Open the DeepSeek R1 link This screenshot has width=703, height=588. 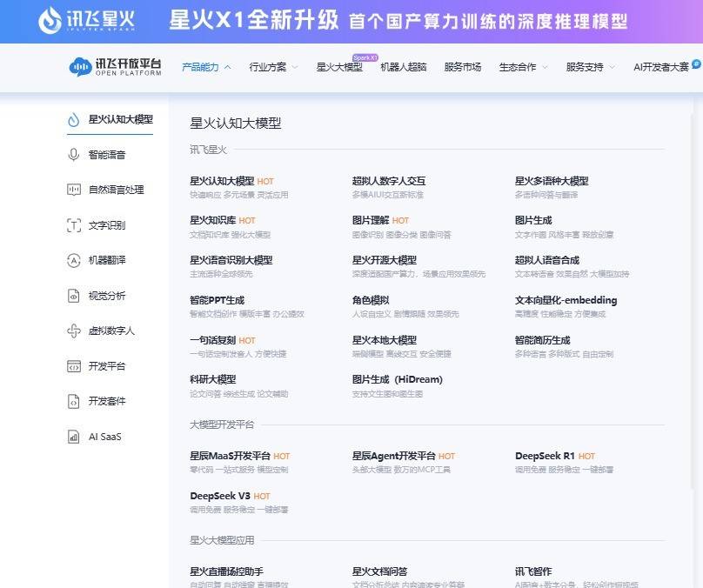(x=545, y=457)
